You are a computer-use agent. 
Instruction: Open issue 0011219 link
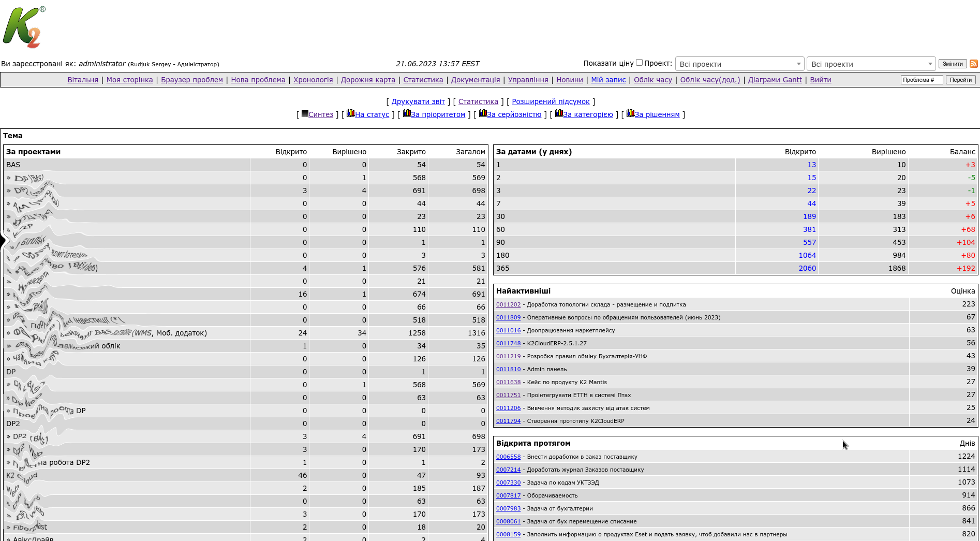click(x=508, y=356)
